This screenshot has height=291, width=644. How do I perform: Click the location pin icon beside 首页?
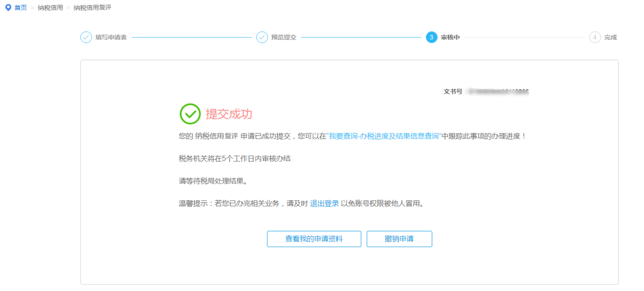(8, 8)
